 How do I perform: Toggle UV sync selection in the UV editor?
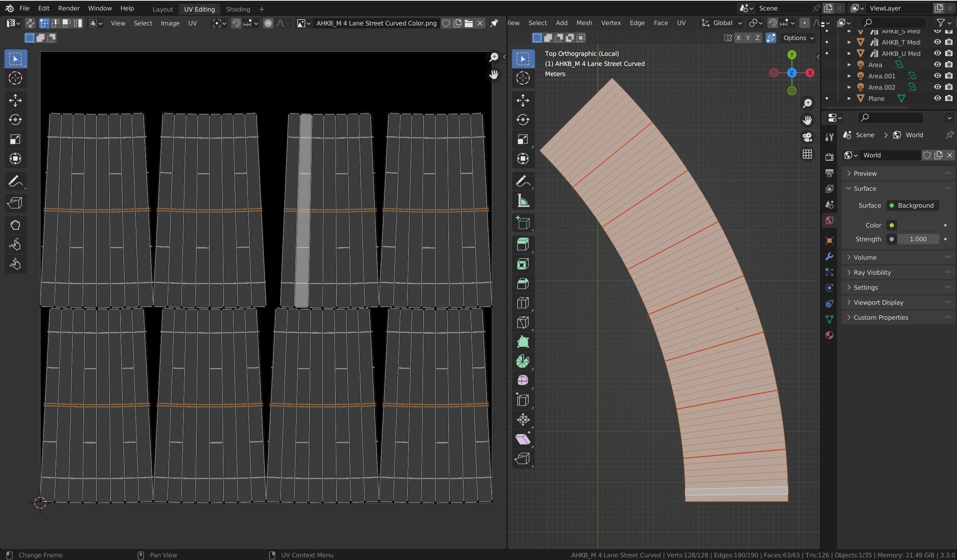tap(30, 23)
